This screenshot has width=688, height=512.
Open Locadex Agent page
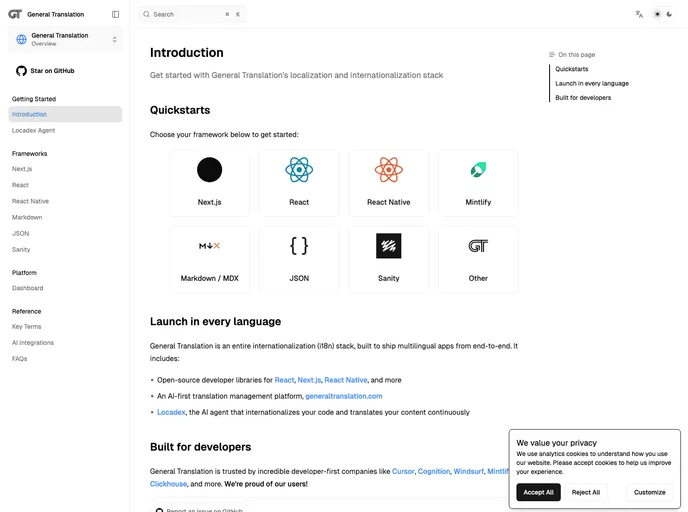tap(33, 130)
